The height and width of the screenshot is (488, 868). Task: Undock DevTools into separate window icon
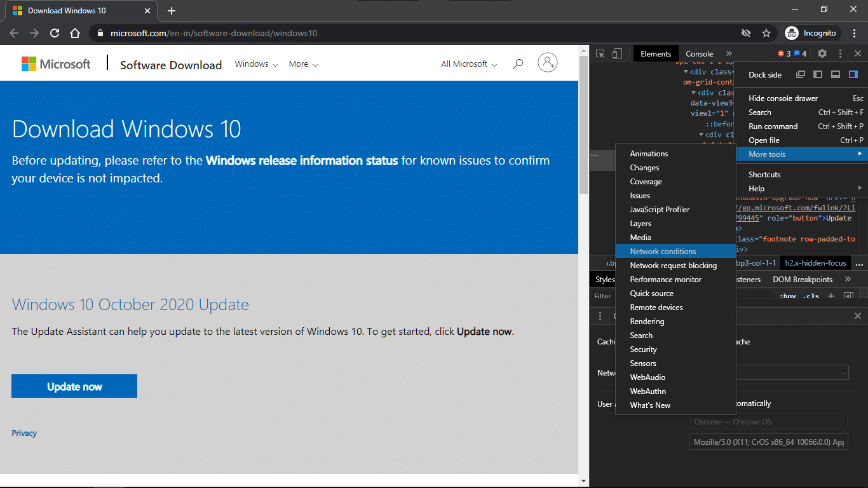click(801, 74)
